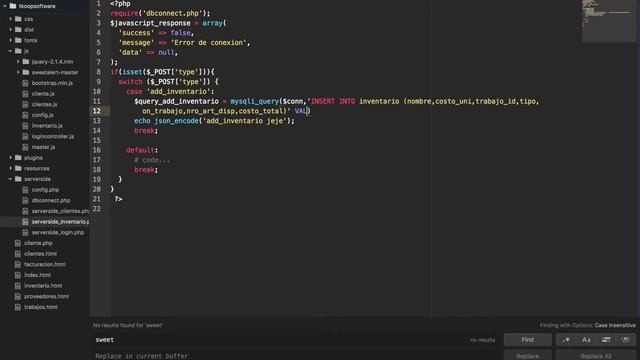Image resolution: width=640 pixels, height=360 pixels.
Task: Click the code minimap preview
Action: click(x=609, y=20)
